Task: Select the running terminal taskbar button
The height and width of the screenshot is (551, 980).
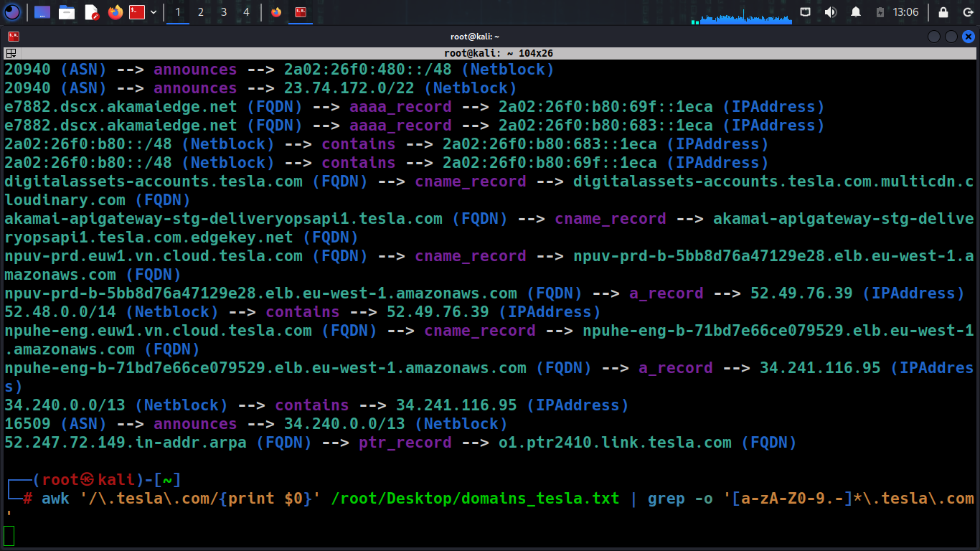Action: tap(301, 12)
